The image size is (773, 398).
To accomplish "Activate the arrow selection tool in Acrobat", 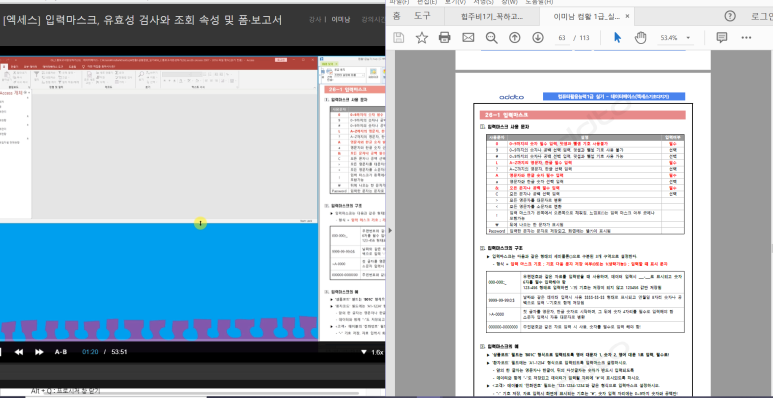I will click(x=617, y=37).
